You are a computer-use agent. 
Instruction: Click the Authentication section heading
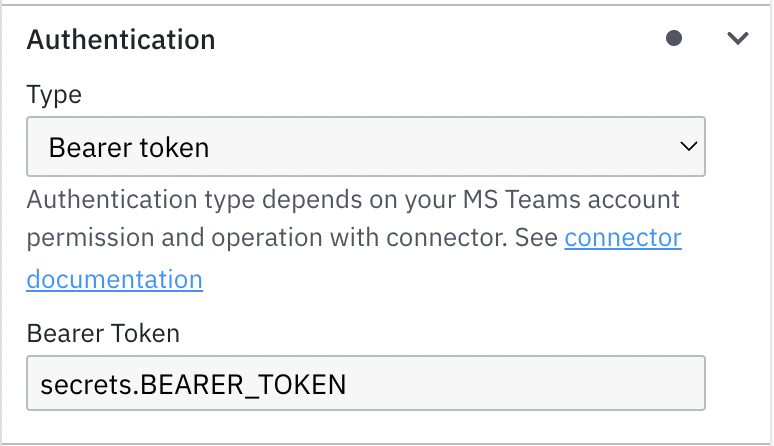coord(120,40)
